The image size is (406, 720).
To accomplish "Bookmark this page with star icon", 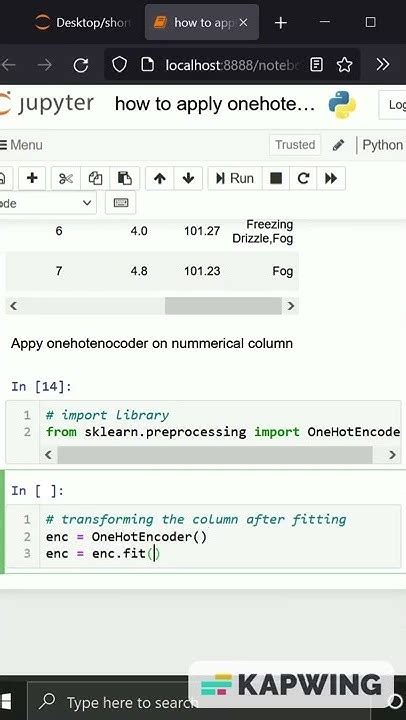I will (x=344, y=65).
